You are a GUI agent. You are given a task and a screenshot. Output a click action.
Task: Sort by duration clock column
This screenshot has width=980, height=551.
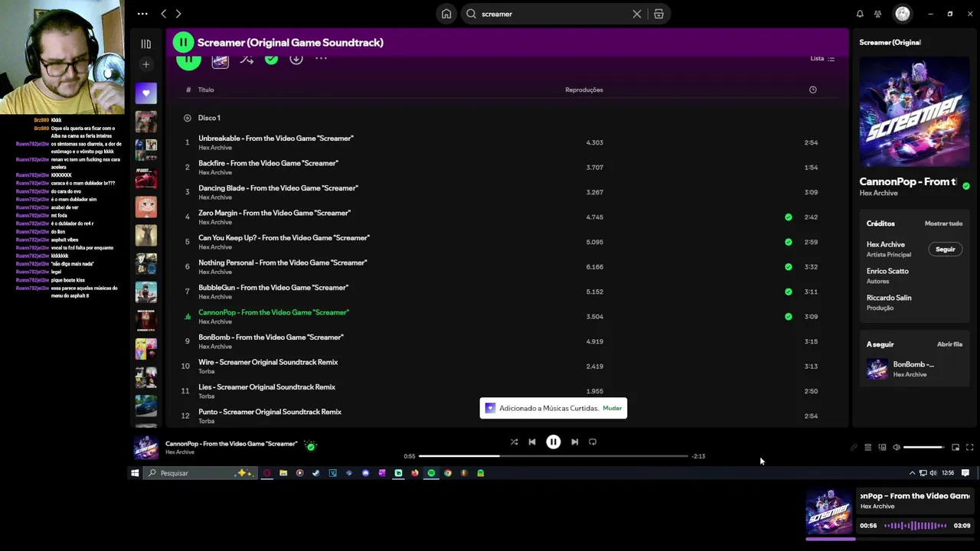[812, 90]
